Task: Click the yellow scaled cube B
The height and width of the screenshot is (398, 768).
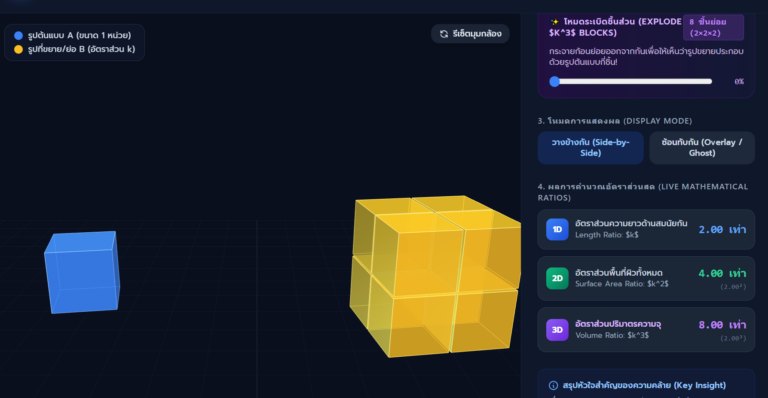Action: [x=435, y=276]
